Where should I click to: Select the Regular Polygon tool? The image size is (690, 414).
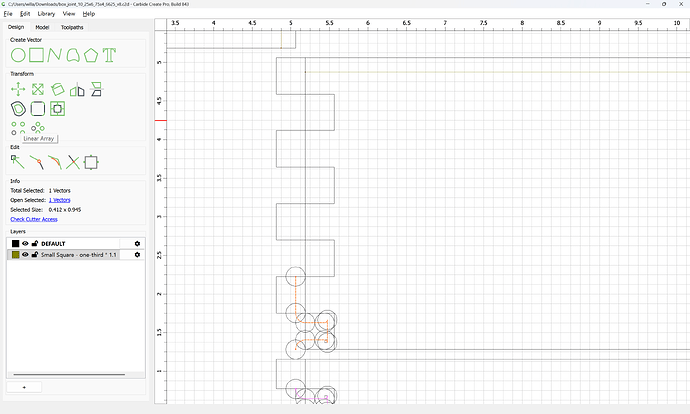point(91,55)
